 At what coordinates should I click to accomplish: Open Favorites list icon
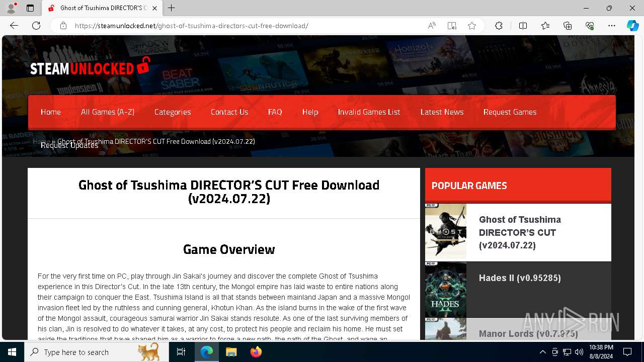(x=545, y=26)
